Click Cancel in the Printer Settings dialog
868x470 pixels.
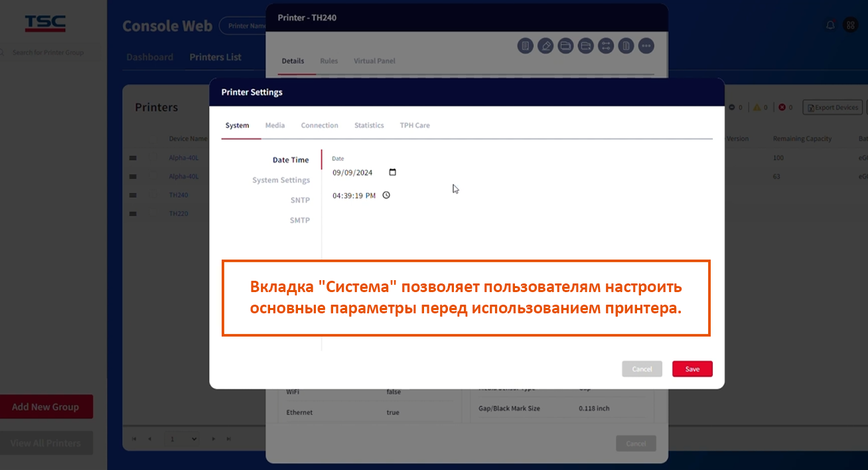642,369
